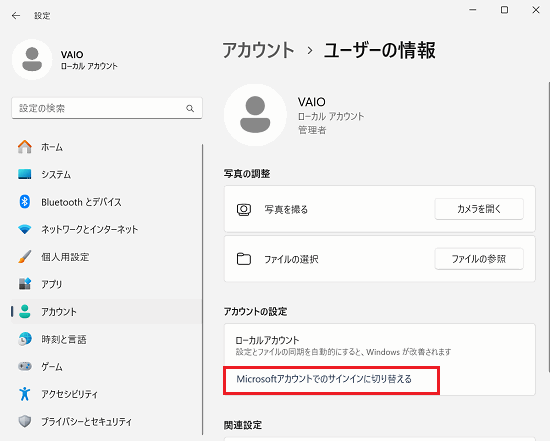Click the ファイルの選択 label
The height and width of the screenshot is (441, 550).
[291, 259]
